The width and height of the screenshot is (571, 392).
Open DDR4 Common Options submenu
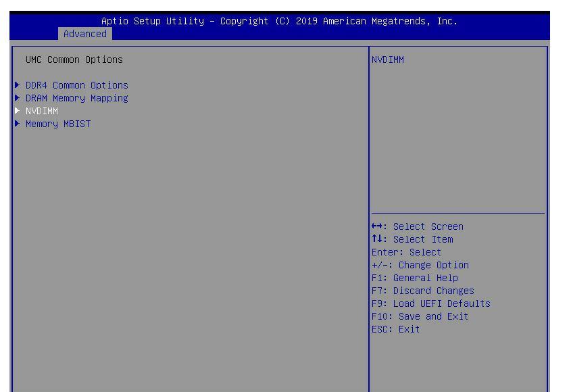[77, 85]
